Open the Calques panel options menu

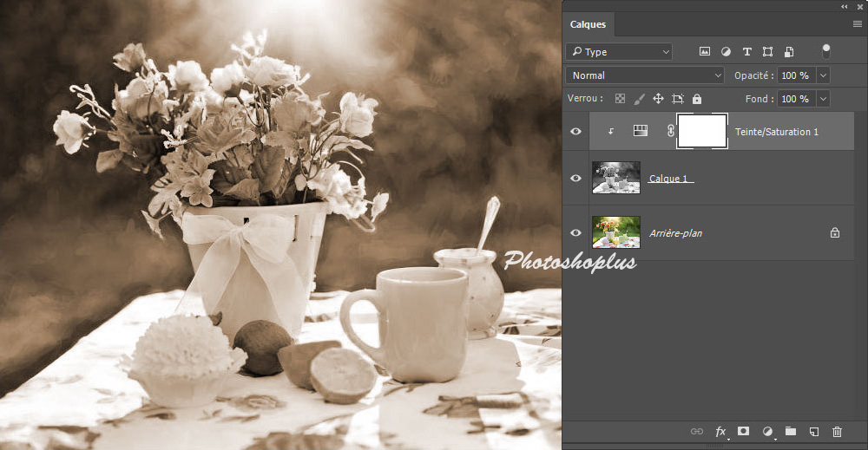coord(857,24)
